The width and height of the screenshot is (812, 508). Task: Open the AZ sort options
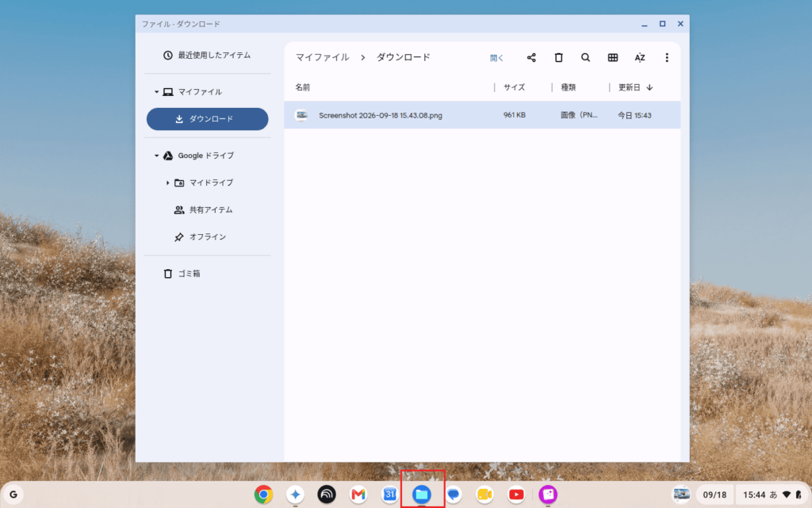click(x=640, y=57)
